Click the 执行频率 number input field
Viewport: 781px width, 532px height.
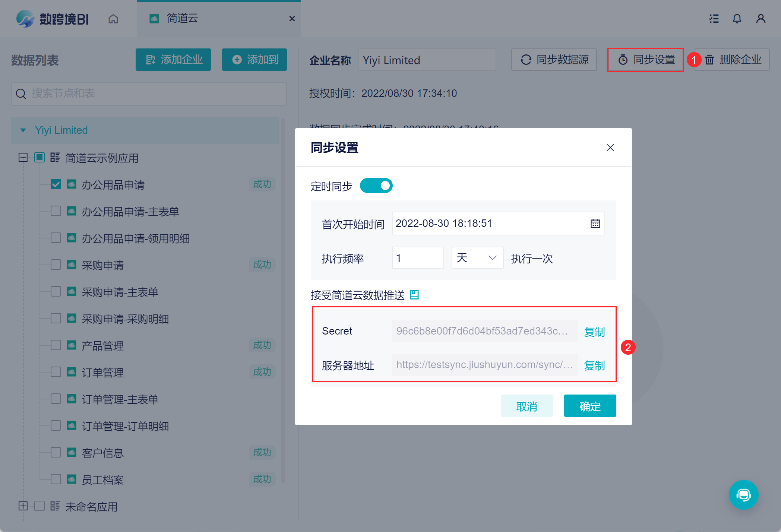click(x=417, y=258)
